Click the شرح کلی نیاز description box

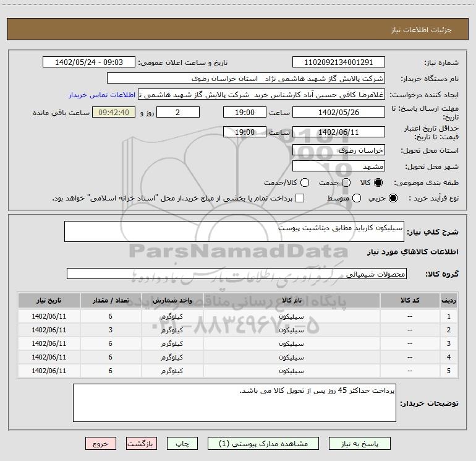[234, 231]
